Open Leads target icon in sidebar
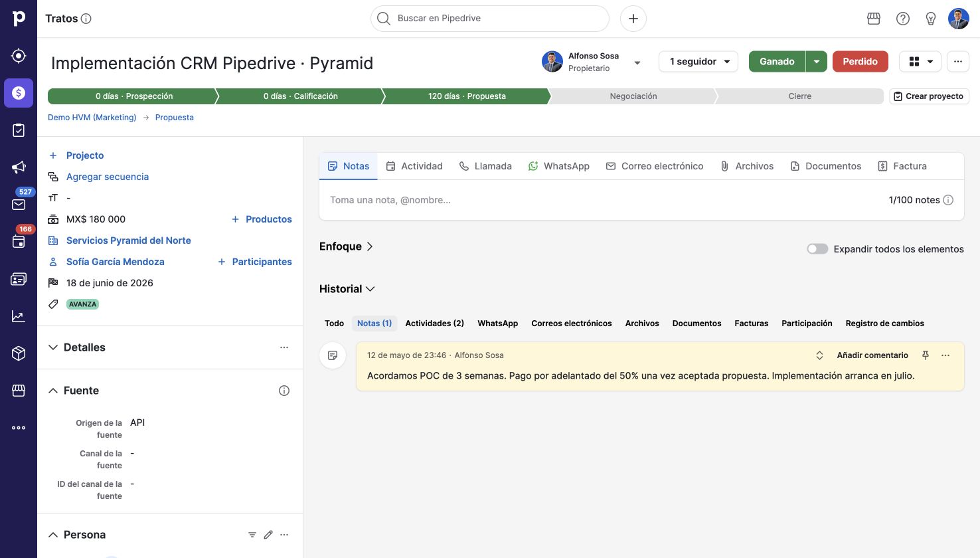This screenshot has height=558, width=980. pos(19,56)
